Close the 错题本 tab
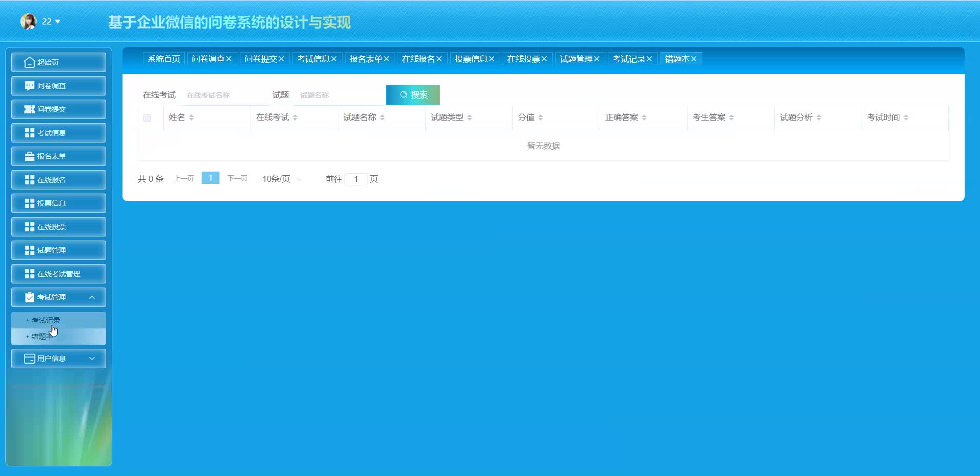 [694, 58]
